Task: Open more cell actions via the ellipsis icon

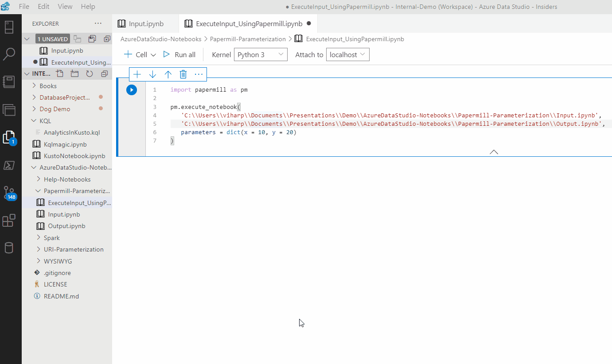Action: click(198, 74)
